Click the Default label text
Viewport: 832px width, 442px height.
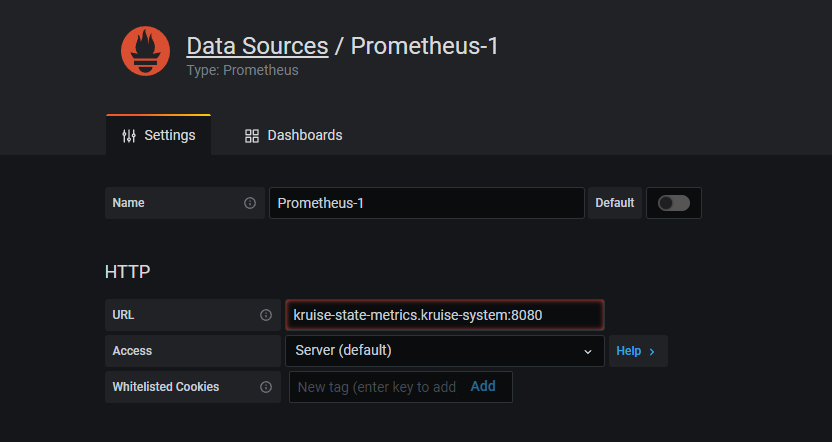point(614,203)
